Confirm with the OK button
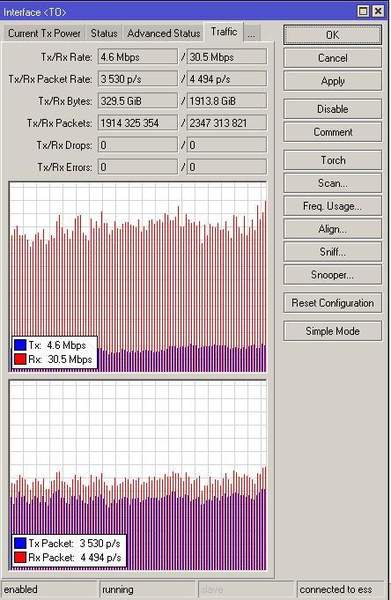391x600 pixels. click(332, 35)
